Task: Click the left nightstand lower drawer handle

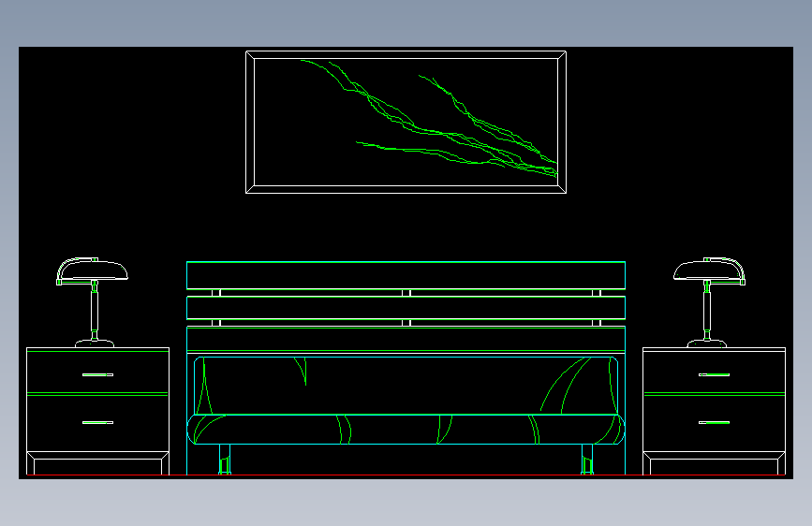Action: click(97, 422)
